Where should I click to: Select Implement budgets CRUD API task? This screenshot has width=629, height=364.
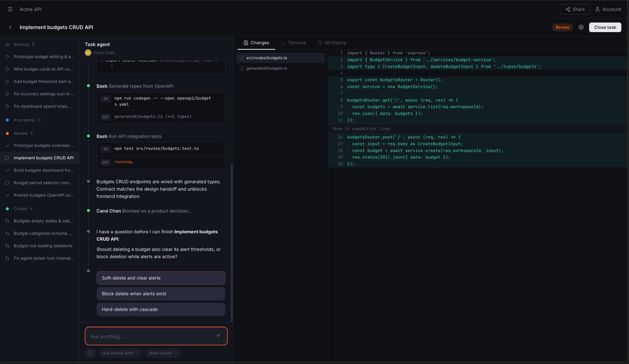40,158
